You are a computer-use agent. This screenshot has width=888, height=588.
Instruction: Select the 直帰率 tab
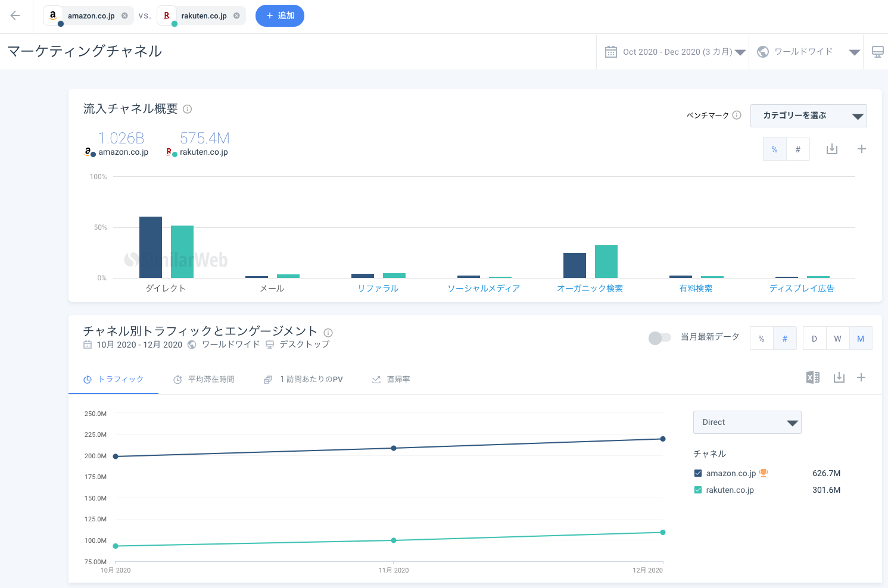point(391,379)
